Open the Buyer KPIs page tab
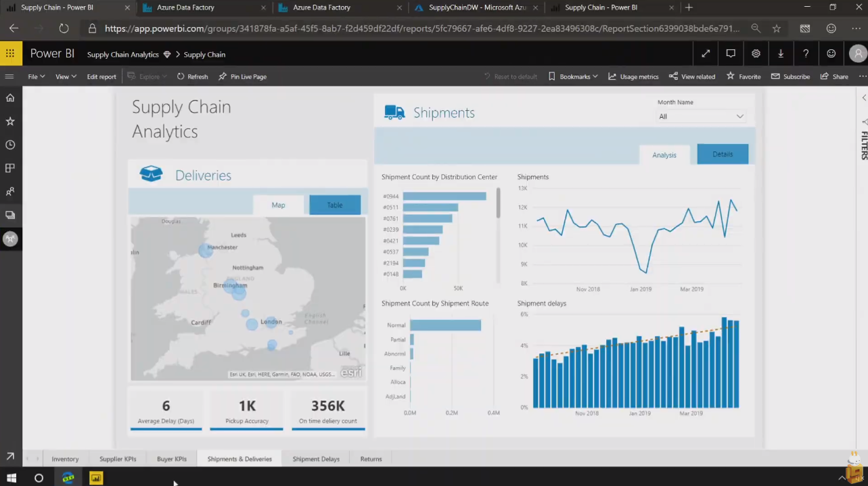The image size is (868, 486). tap(172, 459)
